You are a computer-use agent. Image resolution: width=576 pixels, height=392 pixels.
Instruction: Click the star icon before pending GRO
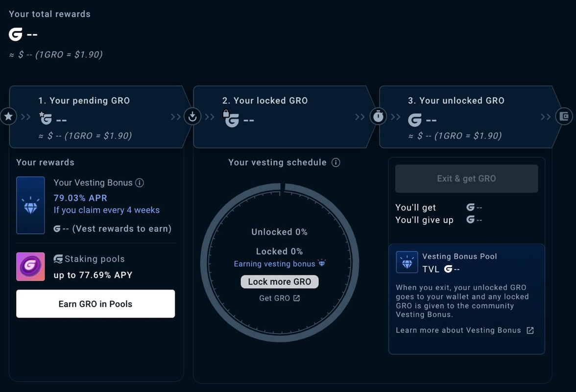tap(8, 117)
